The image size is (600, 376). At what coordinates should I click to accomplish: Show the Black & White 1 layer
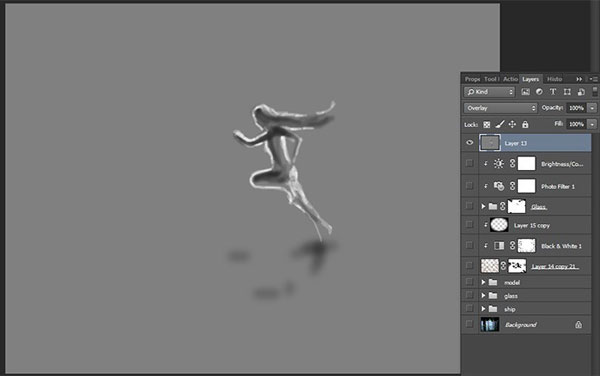coord(469,246)
